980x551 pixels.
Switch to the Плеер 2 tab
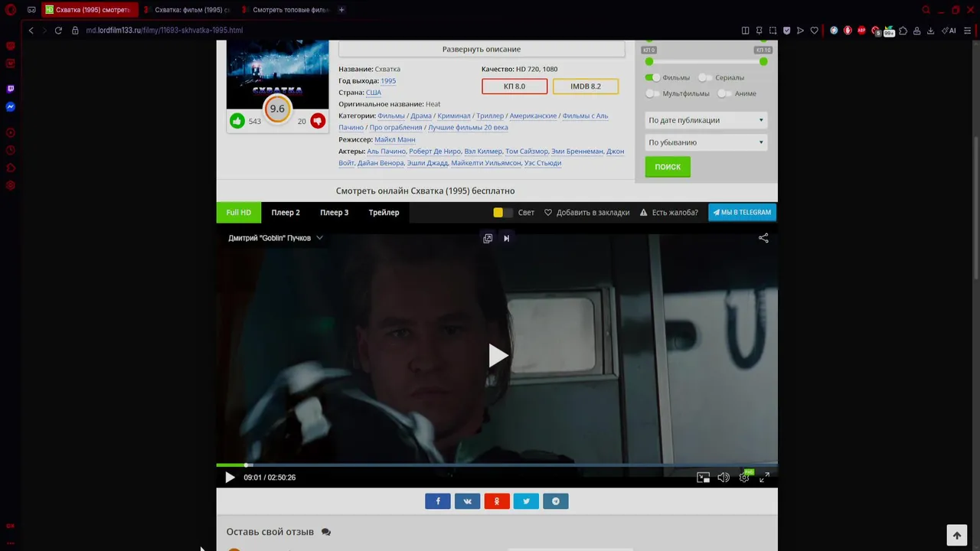click(x=286, y=213)
